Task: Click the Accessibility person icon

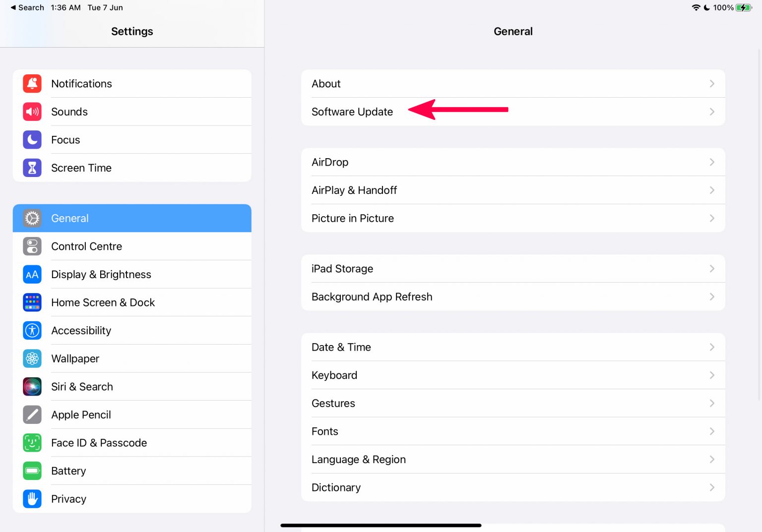Action: click(32, 330)
